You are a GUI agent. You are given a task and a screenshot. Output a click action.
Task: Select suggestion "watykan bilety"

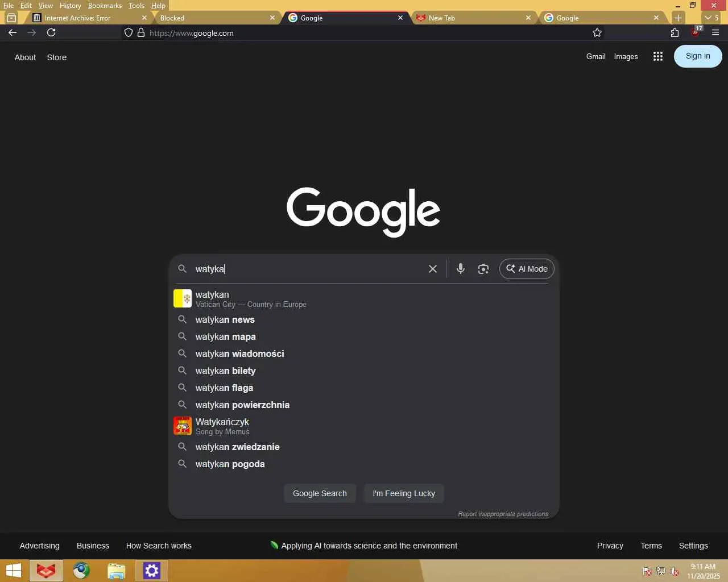(364, 371)
